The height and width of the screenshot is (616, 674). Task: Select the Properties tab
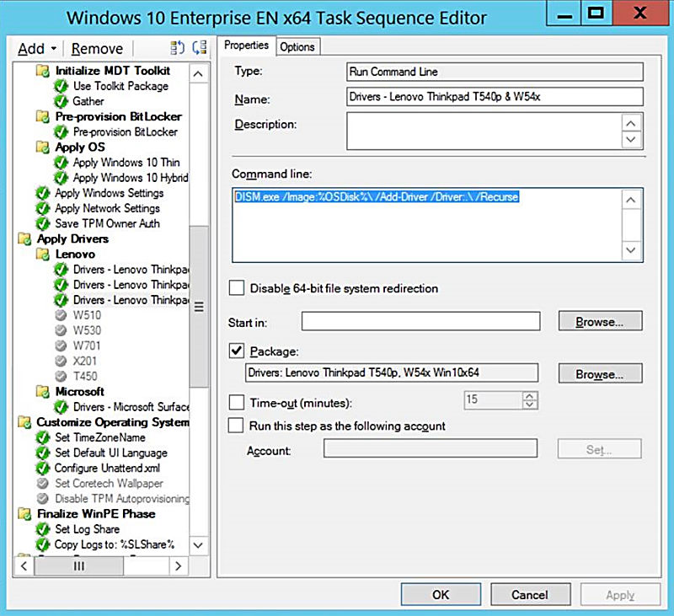tap(247, 46)
